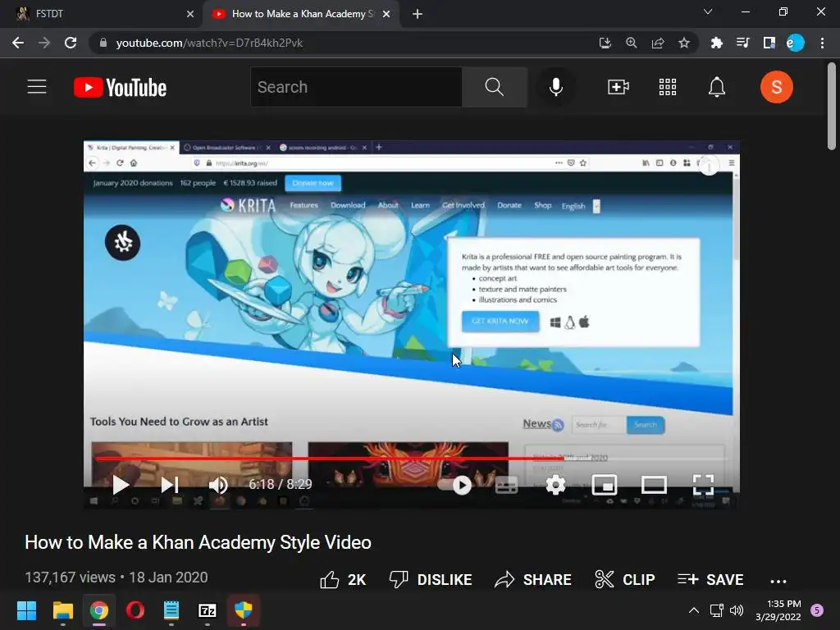Open the media control queue icon

coord(742,43)
